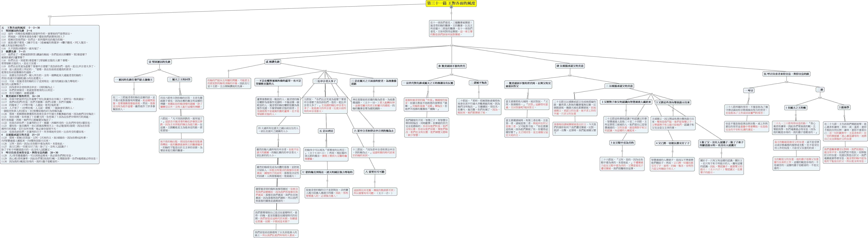Click note starting 當主責備那些大城時
The height and width of the screenshot is (238, 868).
pos(527,104)
